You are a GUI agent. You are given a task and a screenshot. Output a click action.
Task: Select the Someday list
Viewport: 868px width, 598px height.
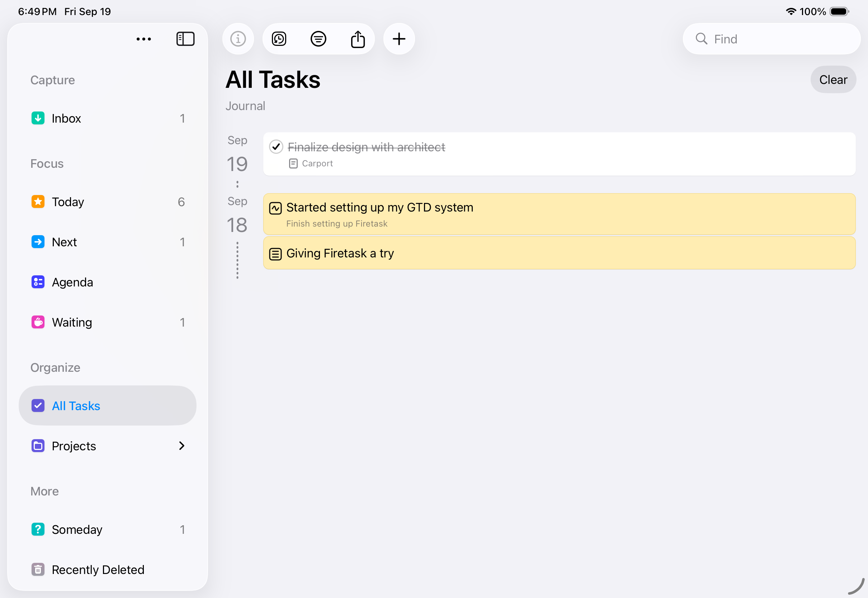[77, 530]
